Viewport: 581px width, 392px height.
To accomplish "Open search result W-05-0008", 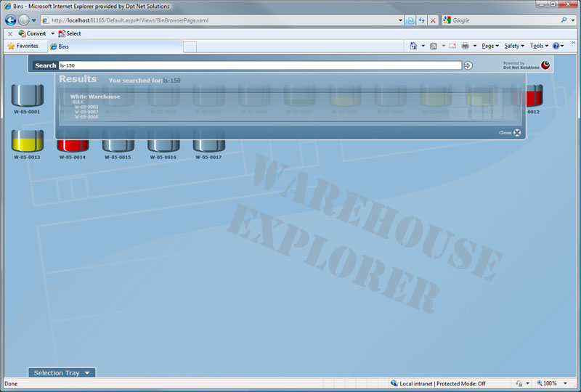I will 86,117.
